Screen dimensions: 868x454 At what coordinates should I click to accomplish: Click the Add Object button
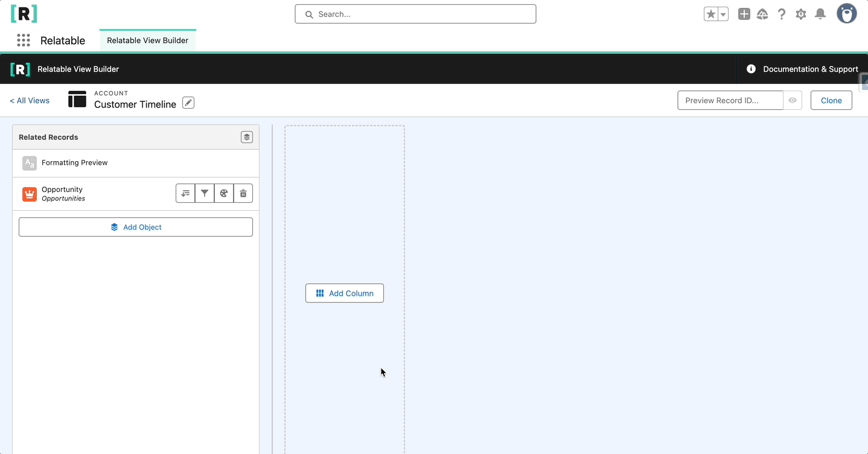coord(136,227)
